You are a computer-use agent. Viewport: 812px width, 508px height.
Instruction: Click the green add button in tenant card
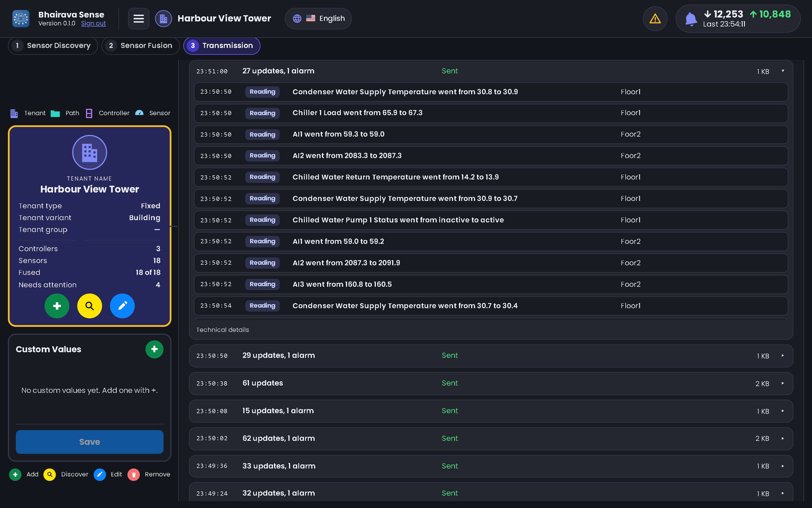click(57, 306)
